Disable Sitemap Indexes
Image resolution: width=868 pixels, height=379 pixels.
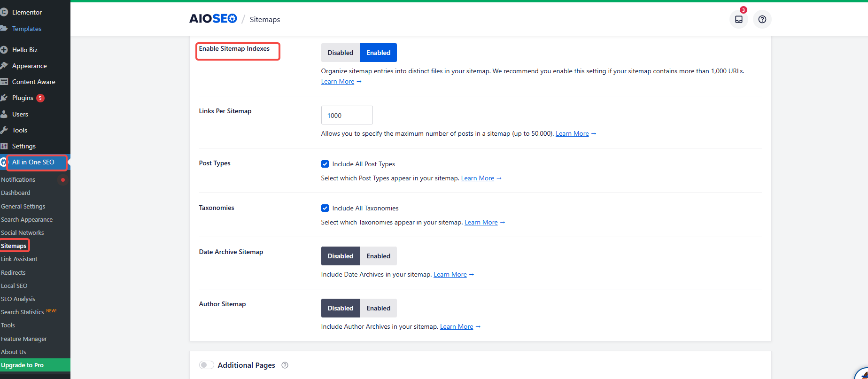(x=341, y=53)
